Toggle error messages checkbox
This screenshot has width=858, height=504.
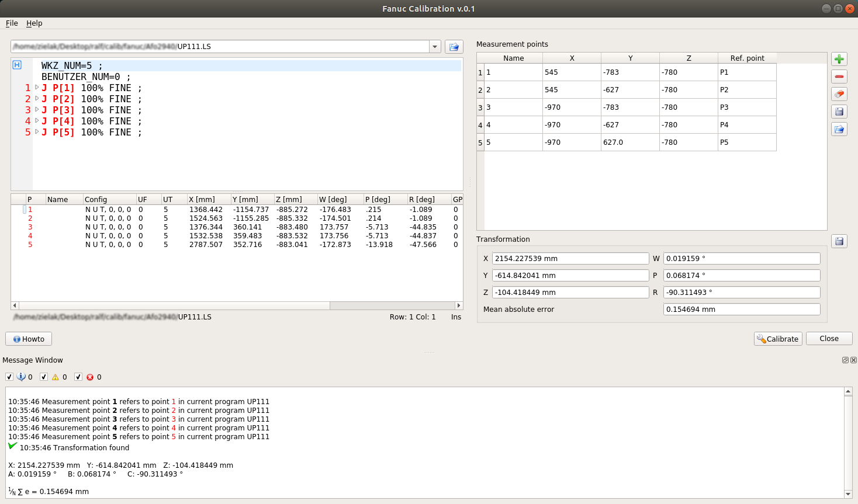pyautogui.click(x=78, y=377)
